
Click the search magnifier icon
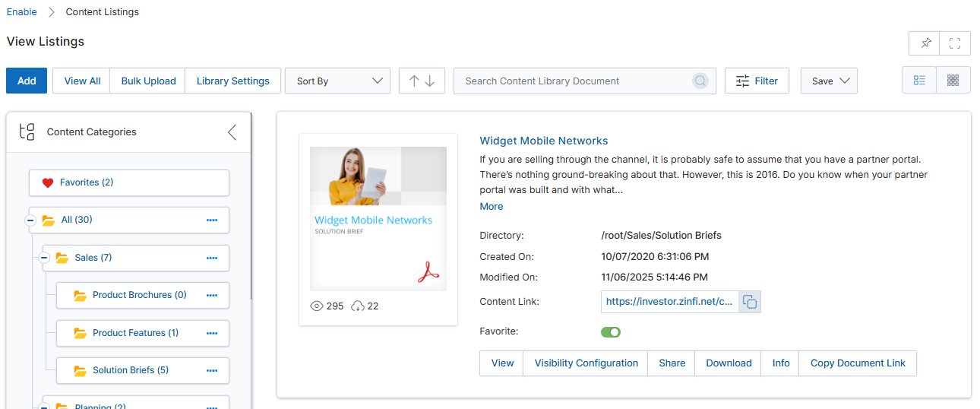(x=700, y=81)
